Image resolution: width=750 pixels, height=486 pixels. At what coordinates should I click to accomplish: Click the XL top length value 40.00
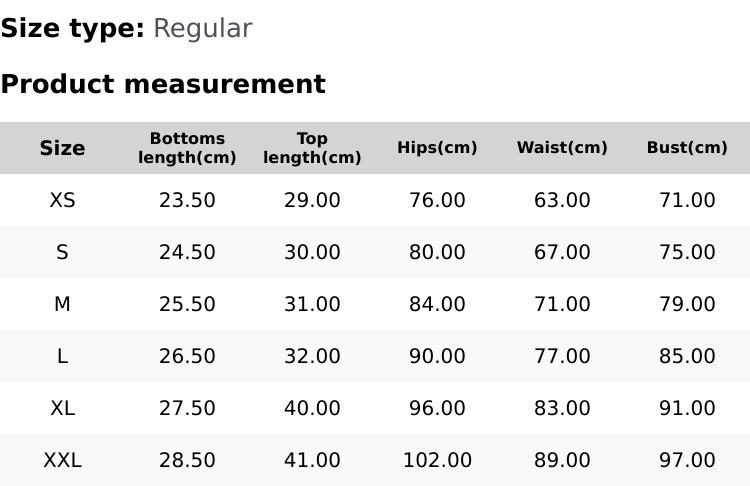click(312, 408)
